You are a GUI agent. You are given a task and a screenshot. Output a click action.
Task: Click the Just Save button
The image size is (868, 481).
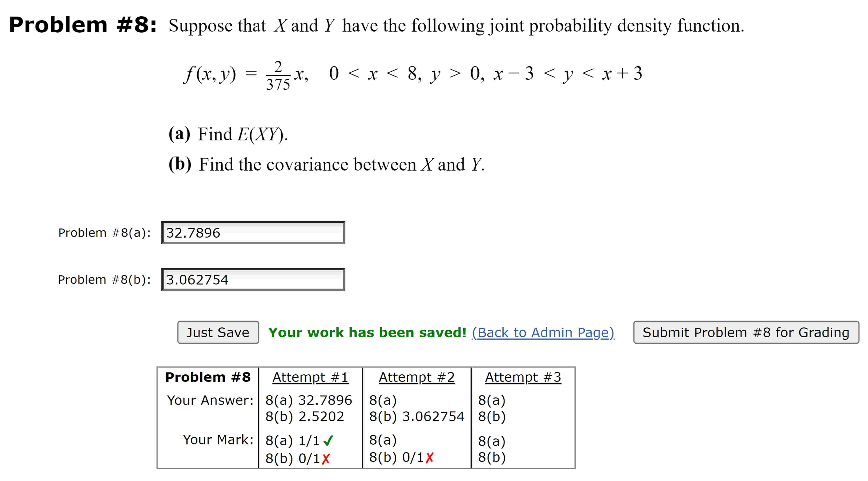tap(217, 333)
